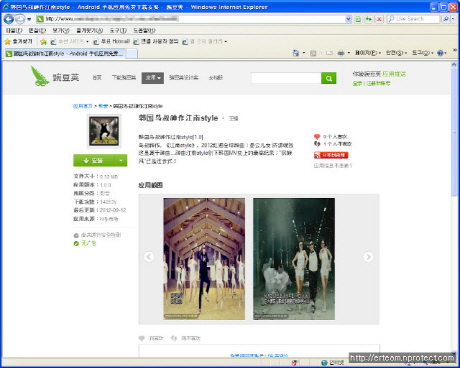Open the second menu in IE menu bar
460x368 pixels.
pos(37,30)
